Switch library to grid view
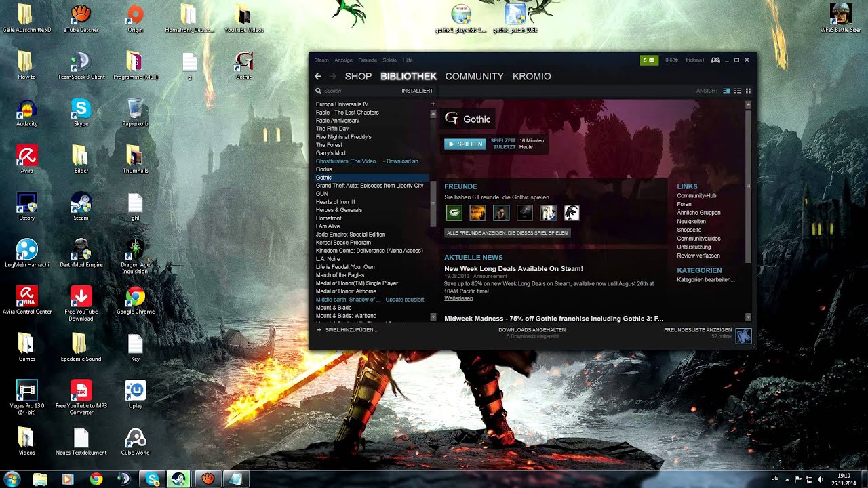Viewport: 868px width, 488px height. tap(748, 91)
